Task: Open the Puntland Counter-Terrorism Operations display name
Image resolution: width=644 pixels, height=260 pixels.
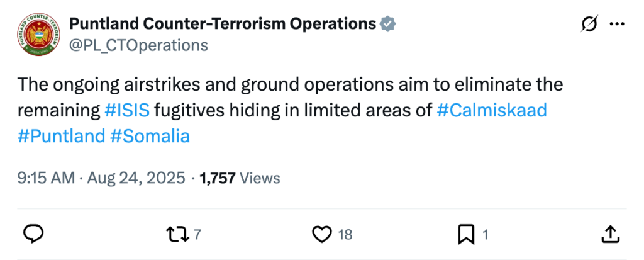Action: point(222,25)
